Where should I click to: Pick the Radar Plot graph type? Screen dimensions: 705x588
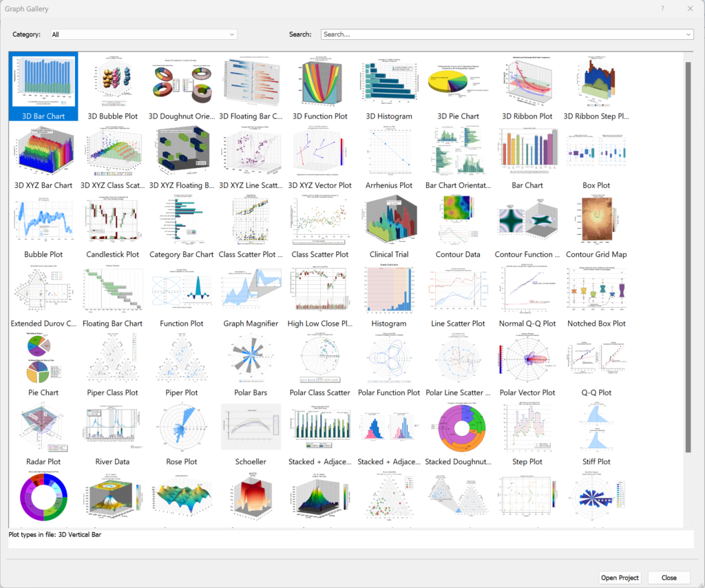[43, 427]
